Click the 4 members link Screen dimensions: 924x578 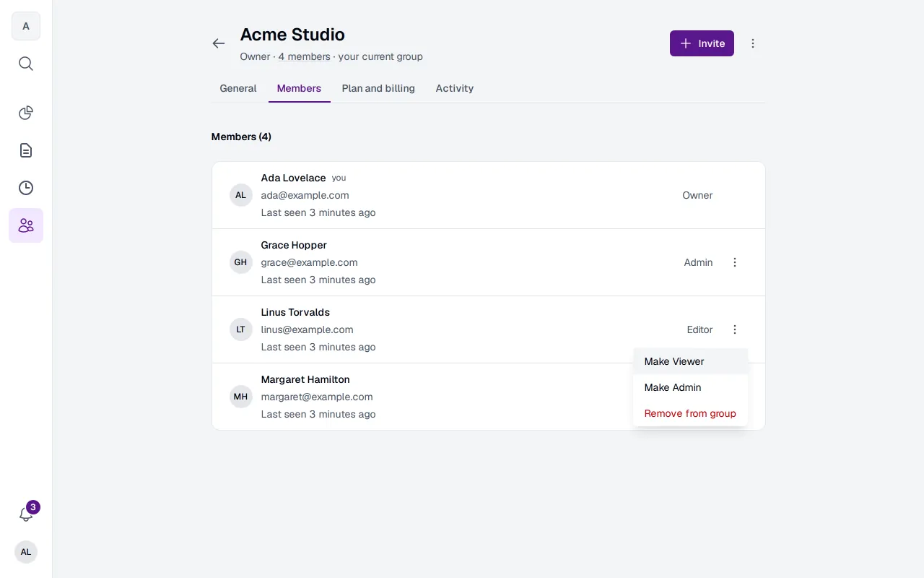(x=305, y=56)
